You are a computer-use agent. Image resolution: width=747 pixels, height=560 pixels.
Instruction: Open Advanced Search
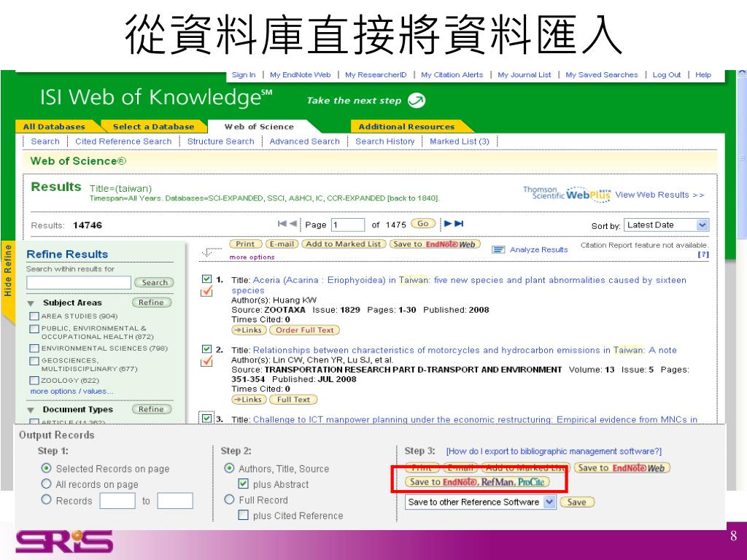304,141
